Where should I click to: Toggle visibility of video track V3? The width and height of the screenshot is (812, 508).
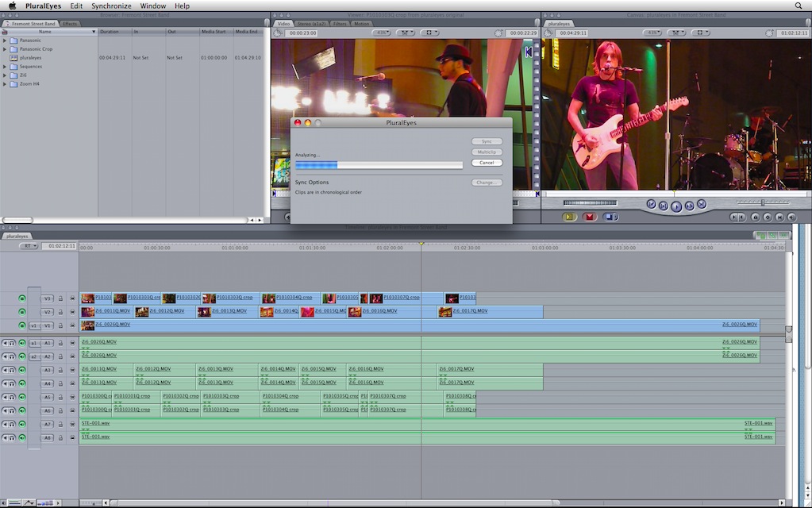21,298
